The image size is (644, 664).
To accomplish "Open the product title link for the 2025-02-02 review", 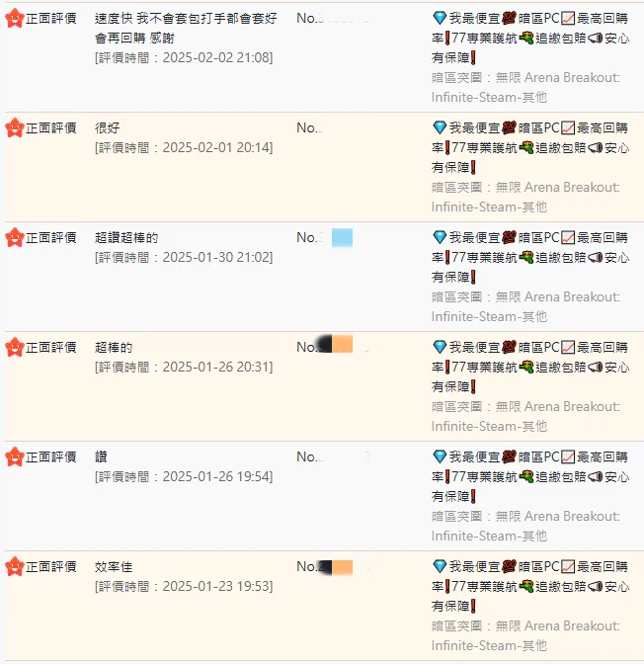I will point(530,38).
